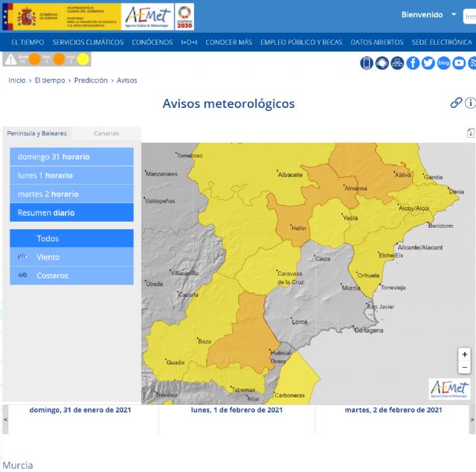
Task: Zoom in the map with plus button
Action: (x=465, y=354)
